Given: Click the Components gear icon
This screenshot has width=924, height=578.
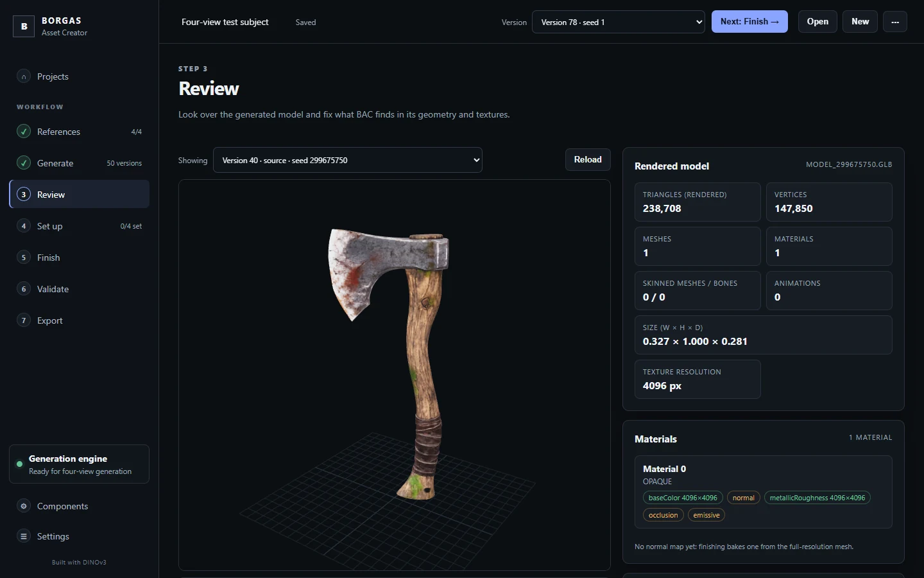Looking at the screenshot, I should tap(24, 506).
